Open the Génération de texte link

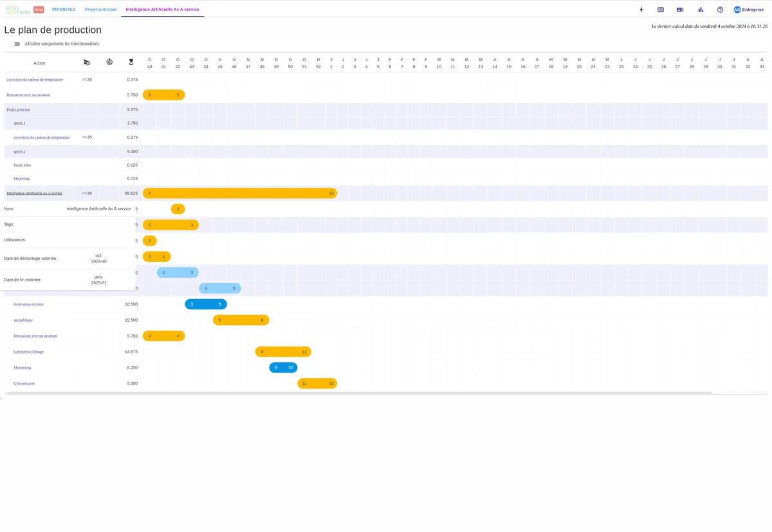coord(28,304)
